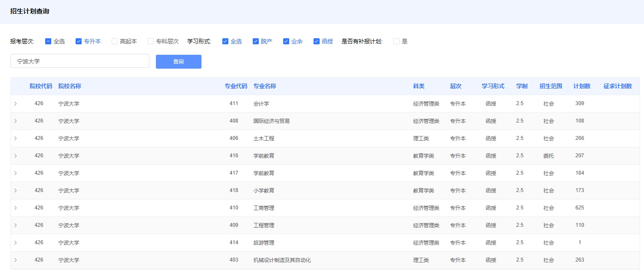This screenshot has height=272, width=644.
Task: Check the 是 box for 补报计划
Action: click(396, 41)
